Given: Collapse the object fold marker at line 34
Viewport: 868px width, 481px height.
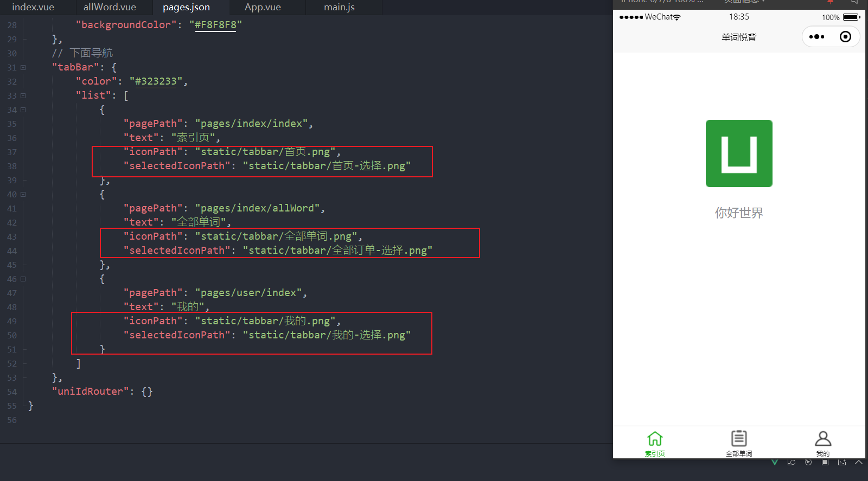Looking at the screenshot, I should coord(23,110).
